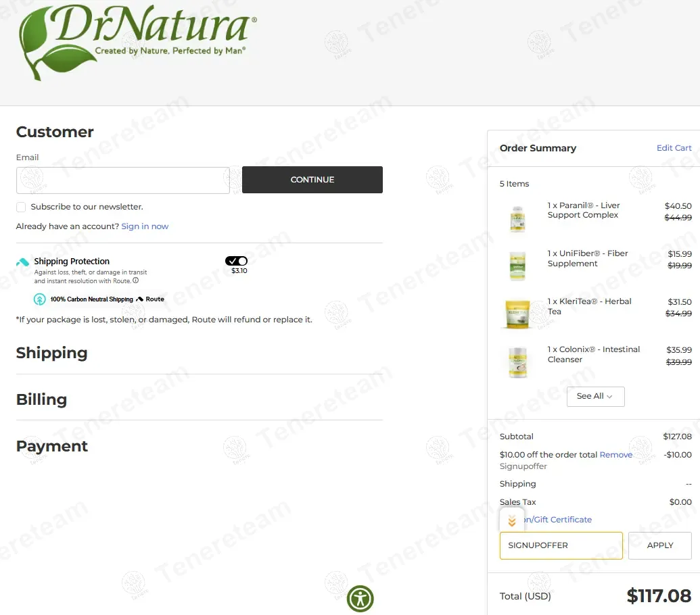Click the KleriTea product image

pyautogui.click(x=517, y=314)
